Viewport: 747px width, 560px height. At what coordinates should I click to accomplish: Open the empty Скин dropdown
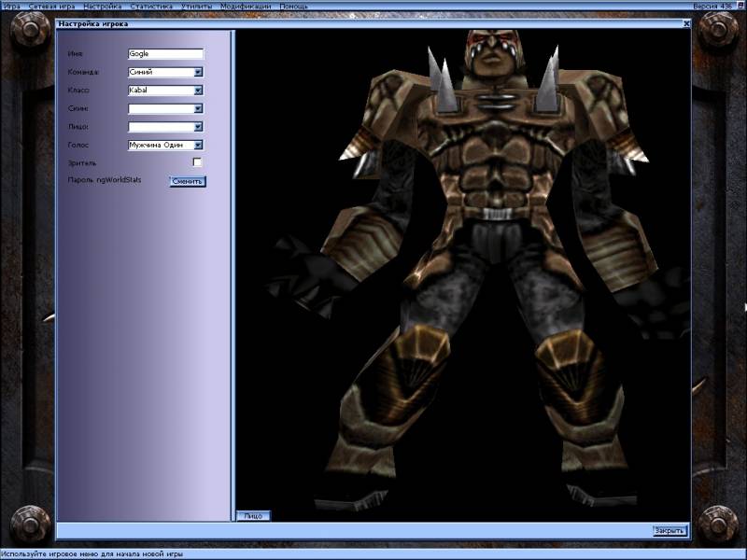(x=198, y=109)
